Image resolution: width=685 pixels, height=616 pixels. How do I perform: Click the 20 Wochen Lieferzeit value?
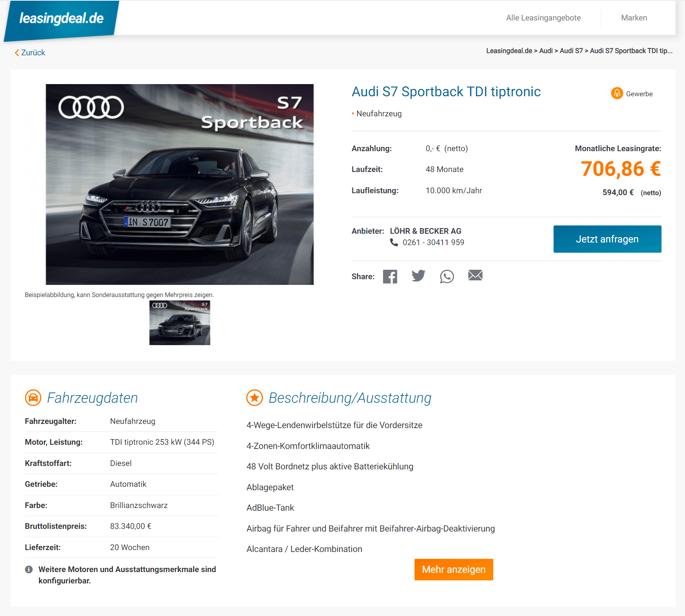coord(130,547)
